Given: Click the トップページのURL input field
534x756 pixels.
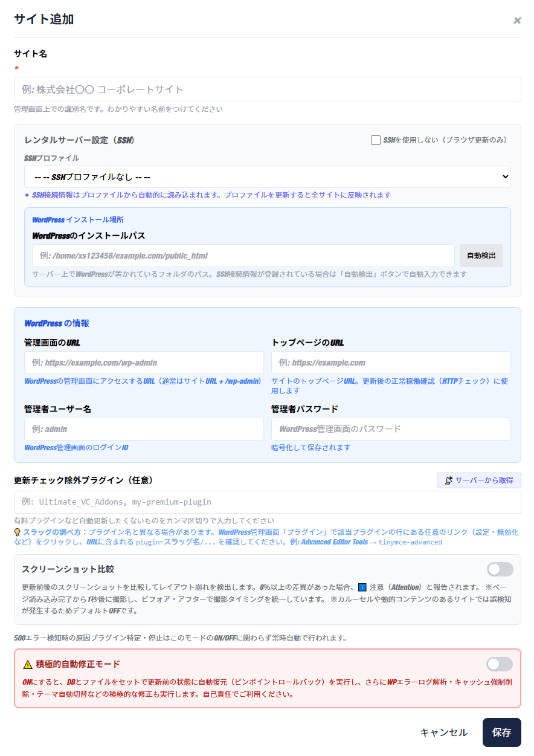Looking at the screenshot, I should coord(391,363).
